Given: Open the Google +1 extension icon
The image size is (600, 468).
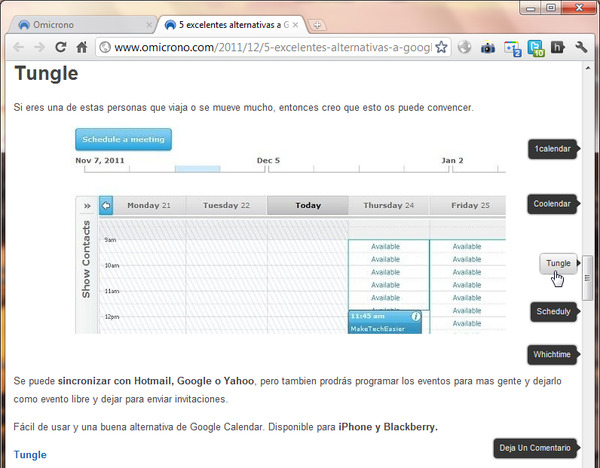Looking at the screenshot, I should tap(512, 48).
